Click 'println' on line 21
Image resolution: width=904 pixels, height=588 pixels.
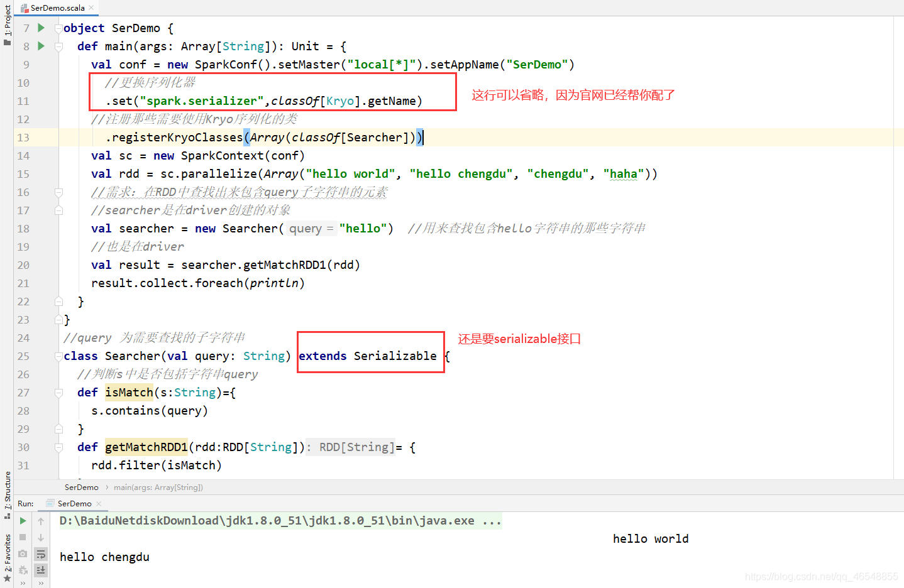[x=274, y=283]
